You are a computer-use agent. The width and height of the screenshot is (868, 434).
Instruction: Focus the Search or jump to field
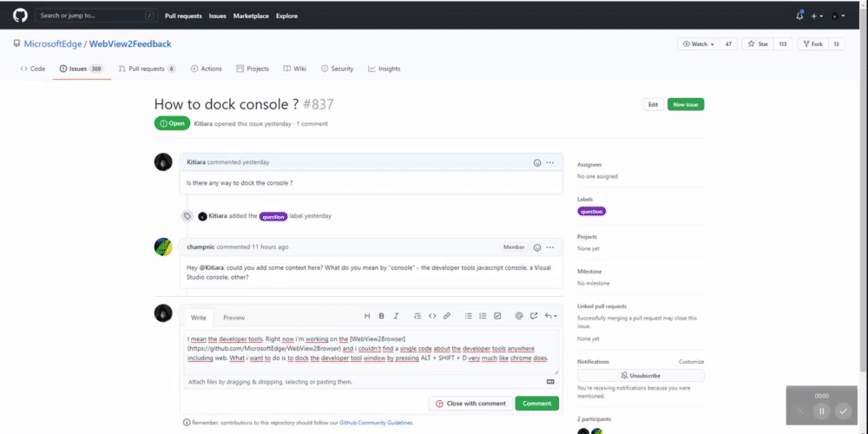[x=96, y=16]
